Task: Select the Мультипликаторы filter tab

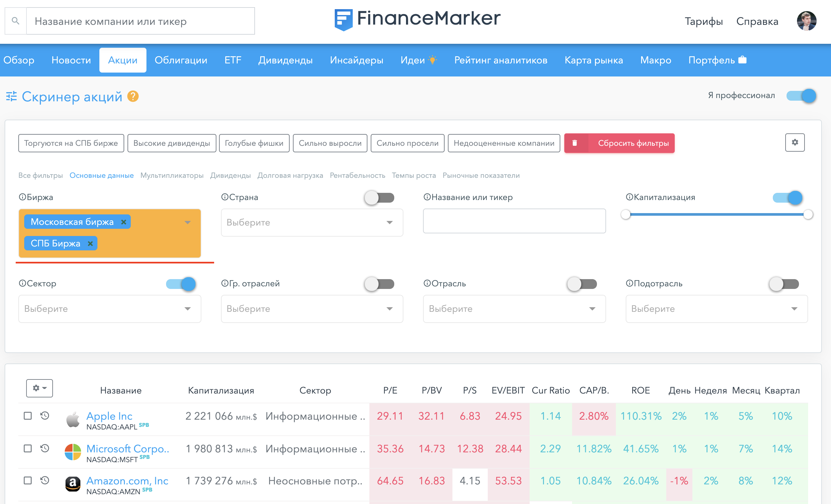Action: click(172, 175)
